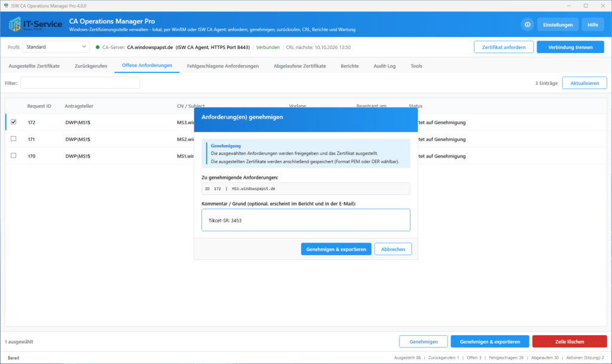Click the Zertifikat anfordern button
Image resolution: width=612 pixels, height=364 pixels.
(x=503, y=47)
